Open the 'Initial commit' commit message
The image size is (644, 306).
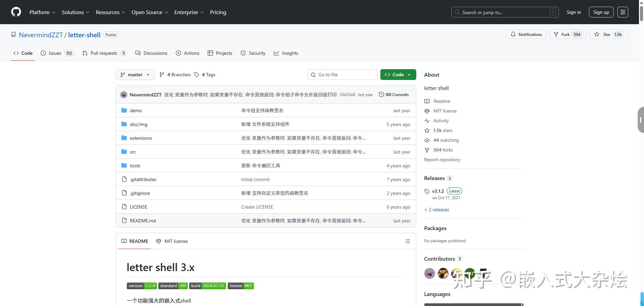(255, 179)
